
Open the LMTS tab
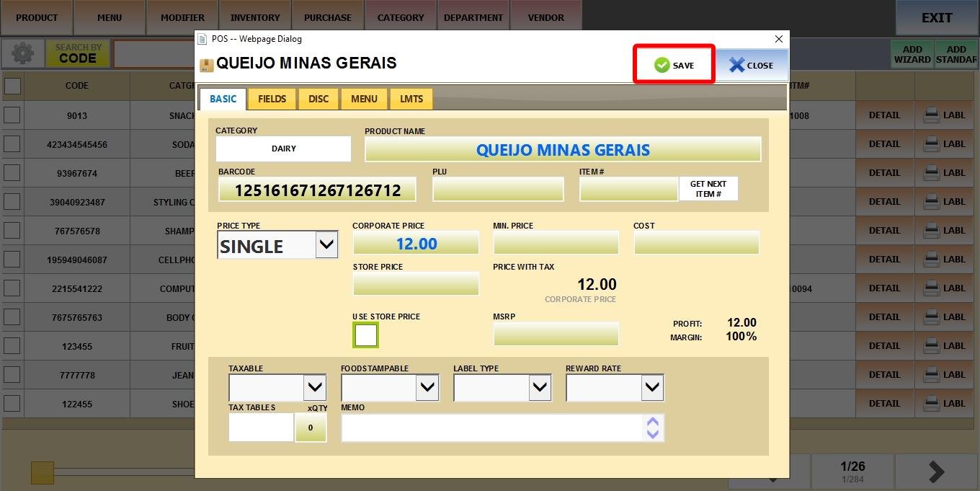(x=411, y=99)
